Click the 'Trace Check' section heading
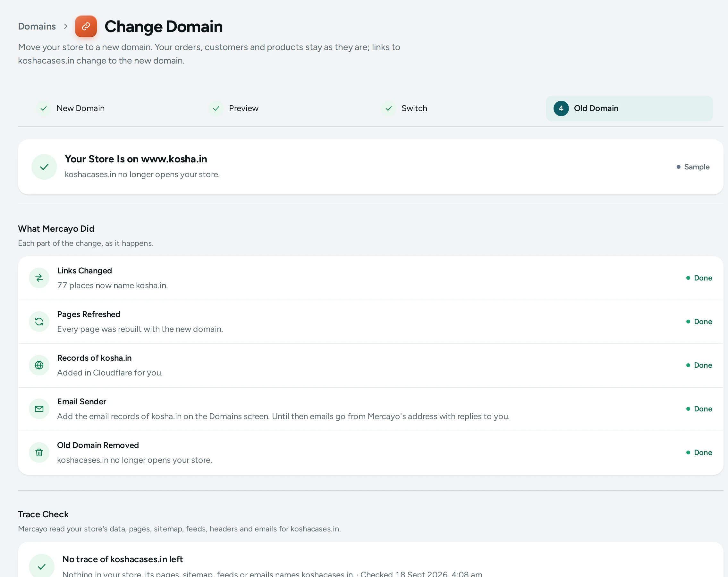The width and height of the screenshot is (728, 577). (x=43, y=514)
